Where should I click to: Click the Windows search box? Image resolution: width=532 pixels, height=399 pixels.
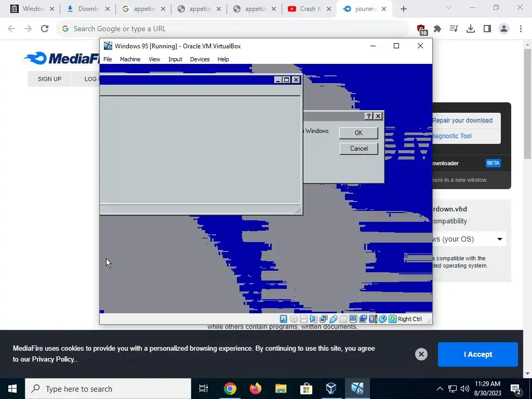point(108,389)
